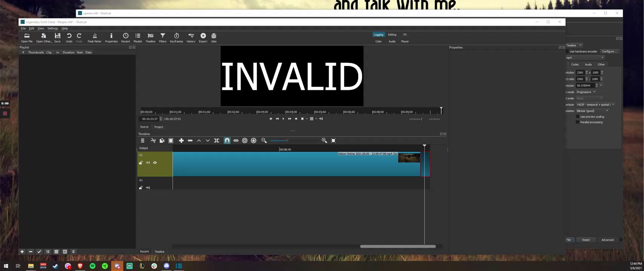Open the Keyframes panel stopwatch icon
The image size is (644, 271).
pos(176,38)
